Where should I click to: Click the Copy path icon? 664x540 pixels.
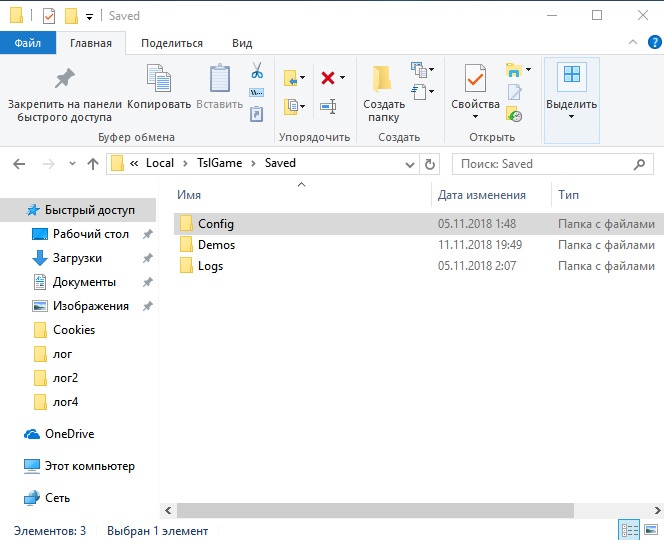click(x=257, y=92)
